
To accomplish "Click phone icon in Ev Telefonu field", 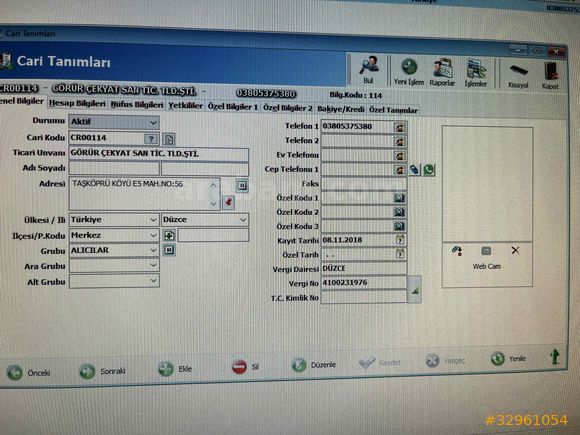I will pyautogui.click(x=400, y=156).
